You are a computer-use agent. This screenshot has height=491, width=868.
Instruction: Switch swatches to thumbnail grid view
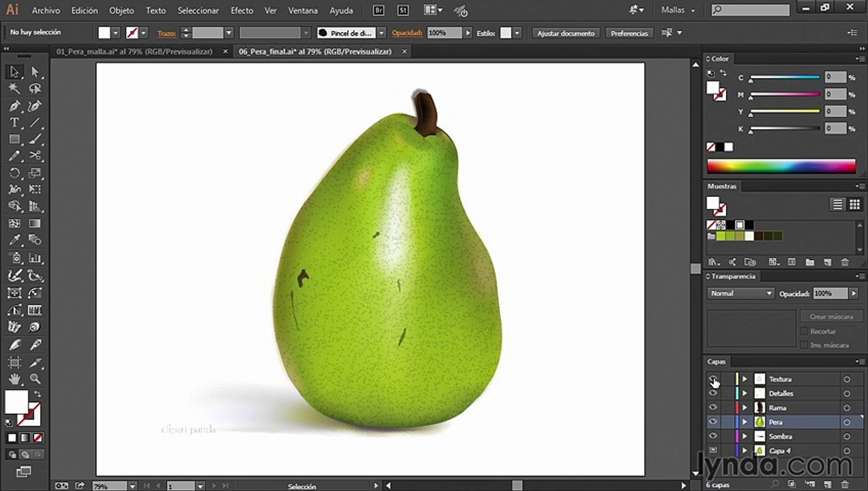[x=854, y=205]
